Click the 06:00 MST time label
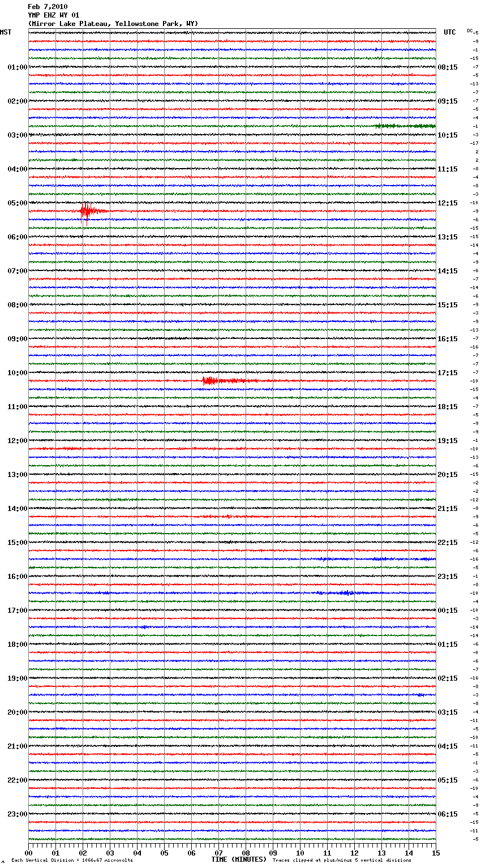This screenshot has height=868, width=481. coord(18,237)
